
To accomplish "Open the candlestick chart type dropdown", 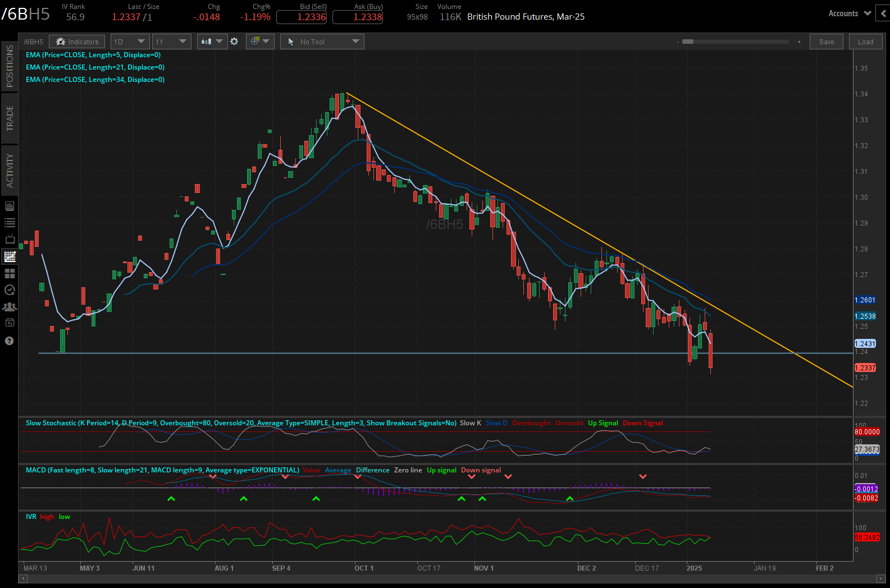I will click(x=212, y=42).
